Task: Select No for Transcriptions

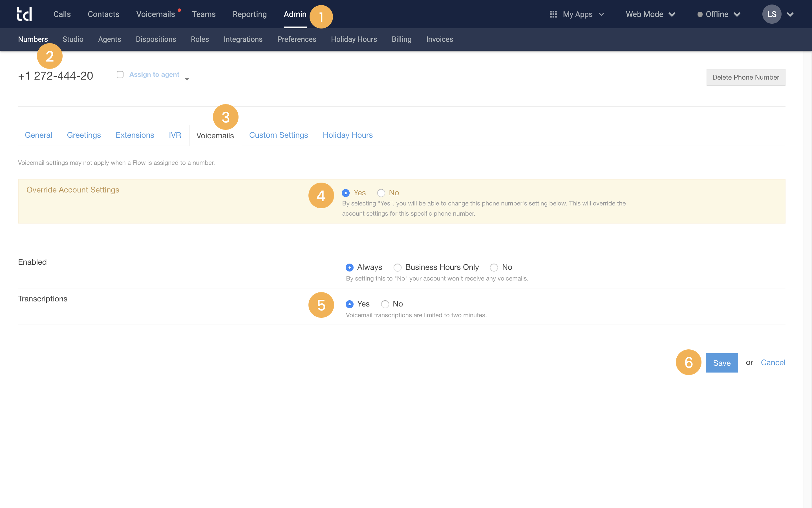Action: (x=385, y=304)
